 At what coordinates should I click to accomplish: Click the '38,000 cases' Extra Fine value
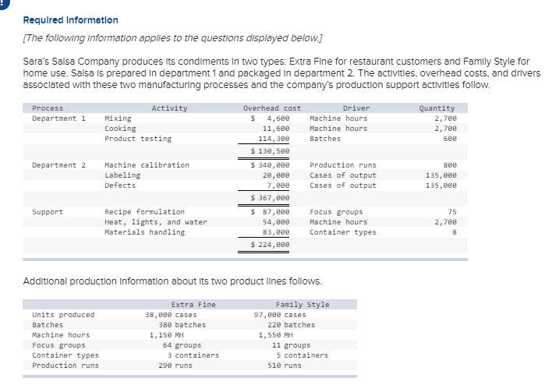171,315
